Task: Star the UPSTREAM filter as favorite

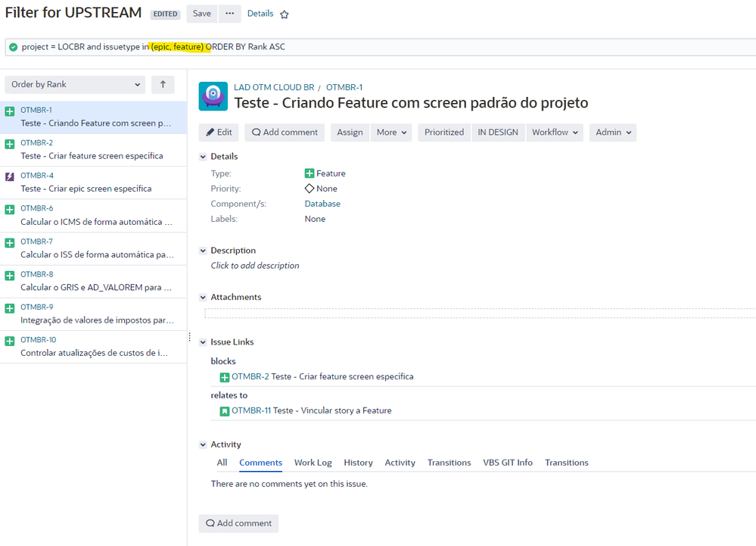Action: pyautogui.click(x=283, y=14)
